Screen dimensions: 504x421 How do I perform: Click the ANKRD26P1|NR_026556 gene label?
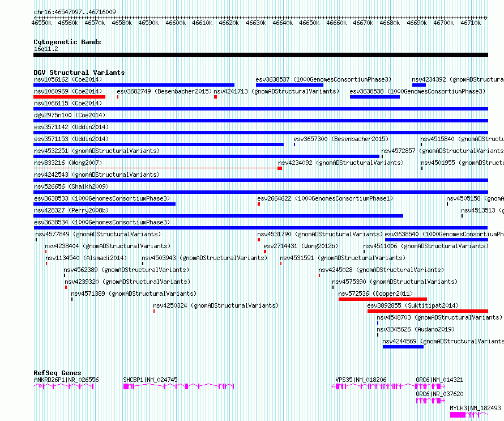[66, 380]
